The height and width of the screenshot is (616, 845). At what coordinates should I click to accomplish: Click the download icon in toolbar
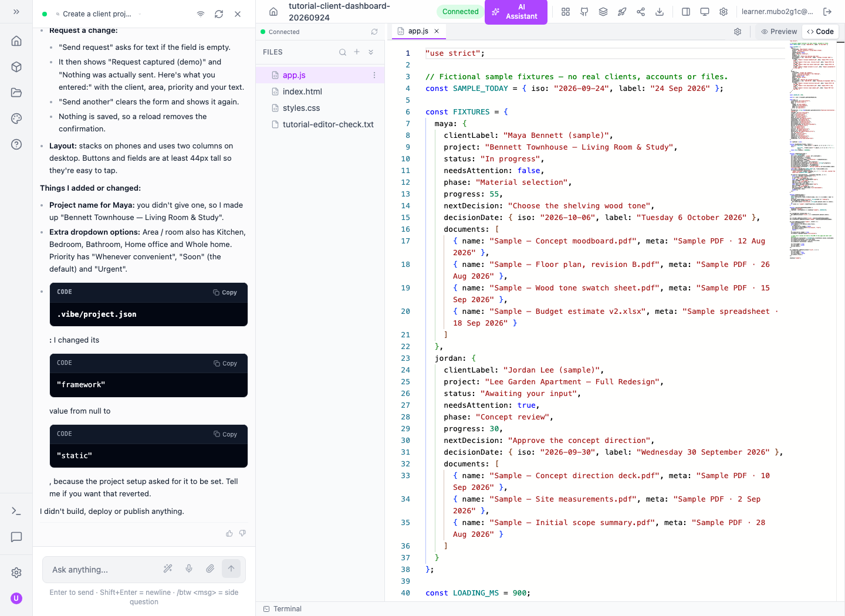(x=660, y=12)
